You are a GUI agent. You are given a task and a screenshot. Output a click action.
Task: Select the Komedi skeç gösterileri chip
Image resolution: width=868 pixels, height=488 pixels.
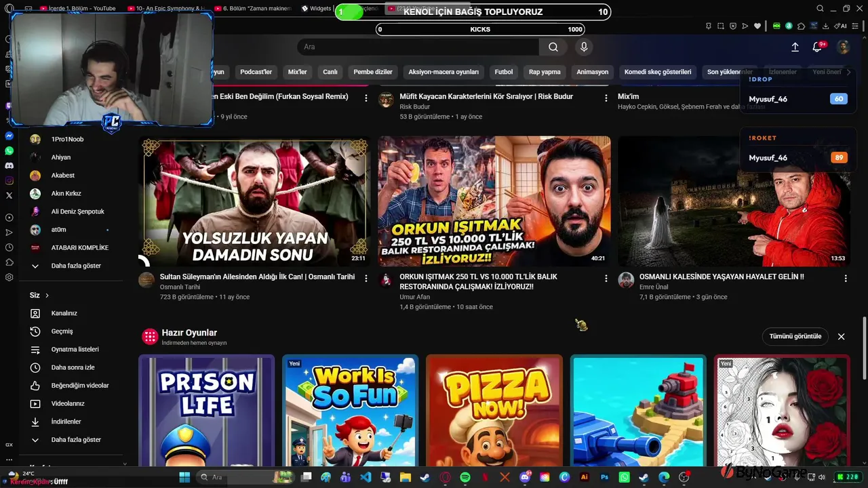pos(658,72)
